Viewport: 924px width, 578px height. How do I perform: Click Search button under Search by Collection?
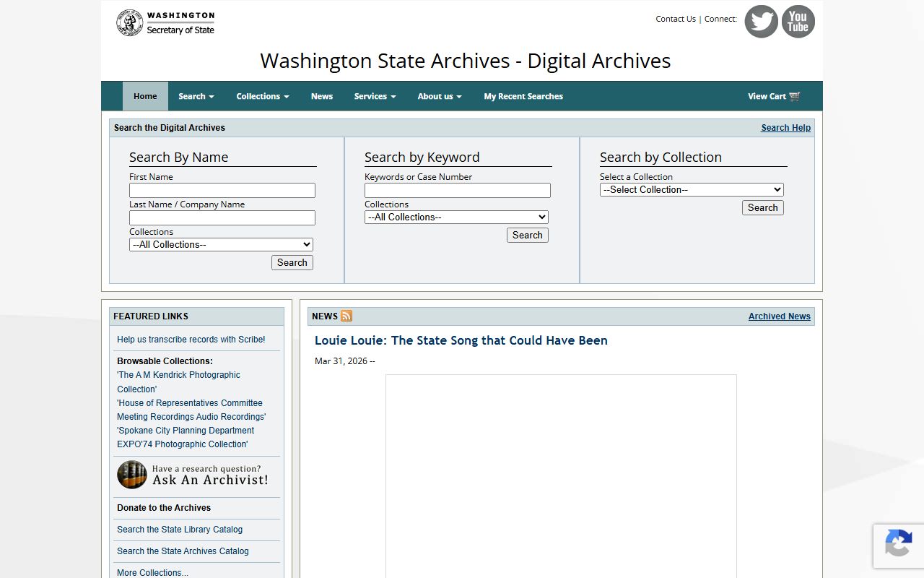click(x=763, y=207)
